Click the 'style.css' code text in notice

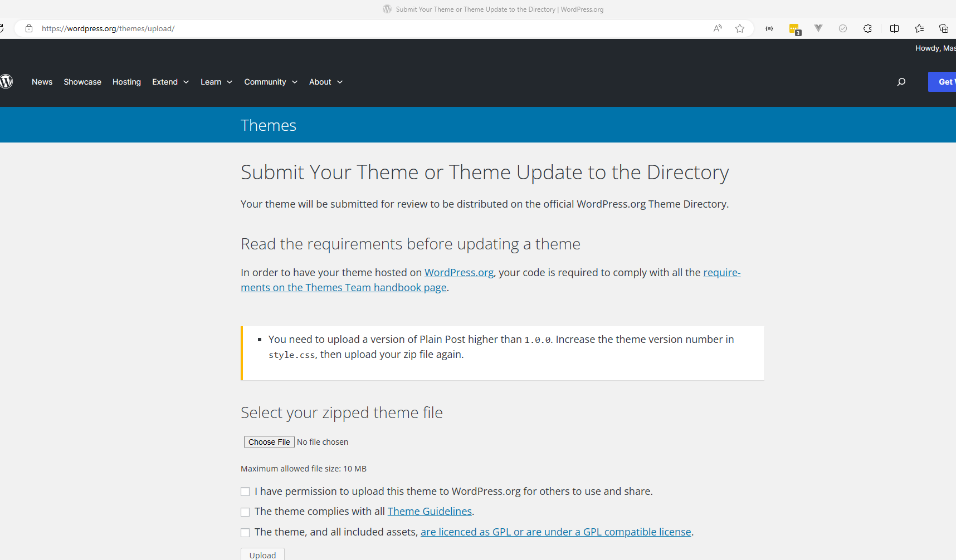[x=292, y=355]
